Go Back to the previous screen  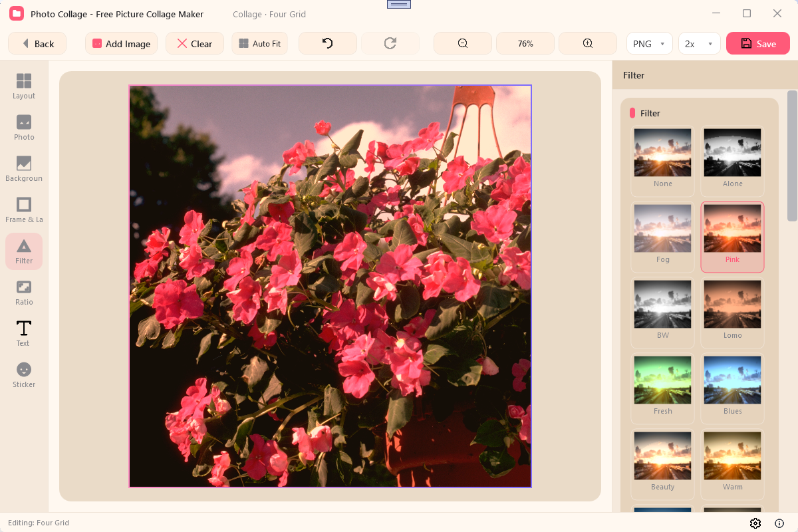click(x=37, y=43)
